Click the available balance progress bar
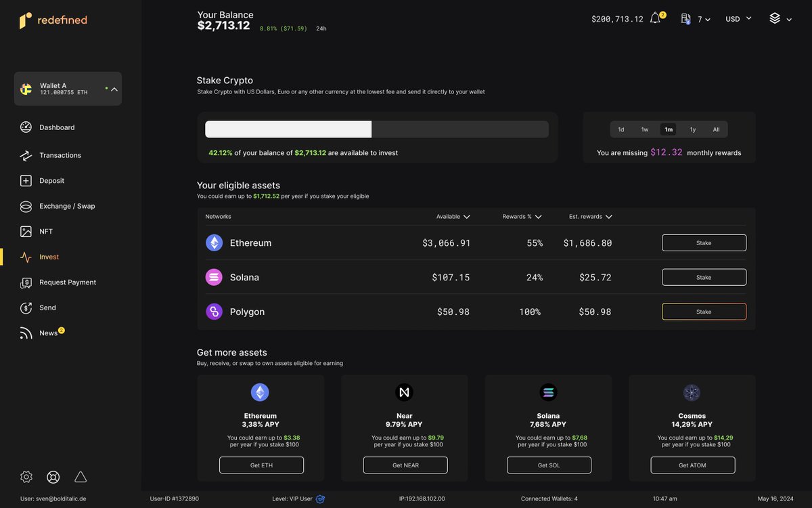The image size is (812, 508). coord(377,129)
